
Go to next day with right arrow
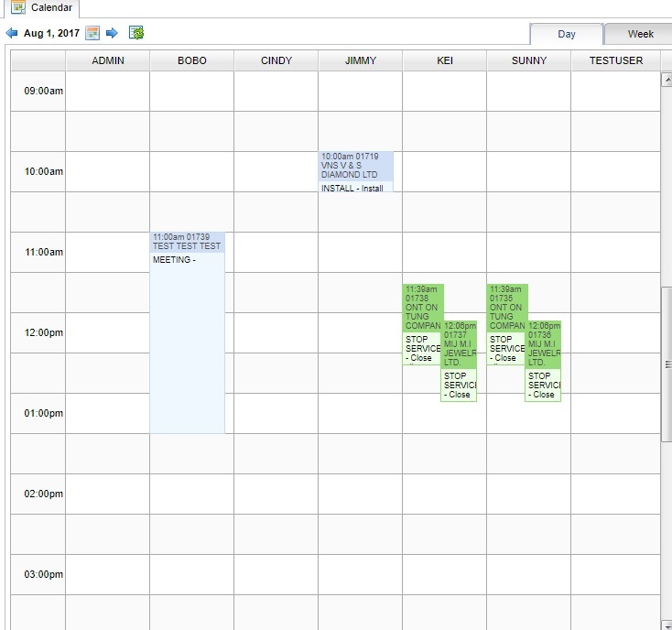(112, 34)
